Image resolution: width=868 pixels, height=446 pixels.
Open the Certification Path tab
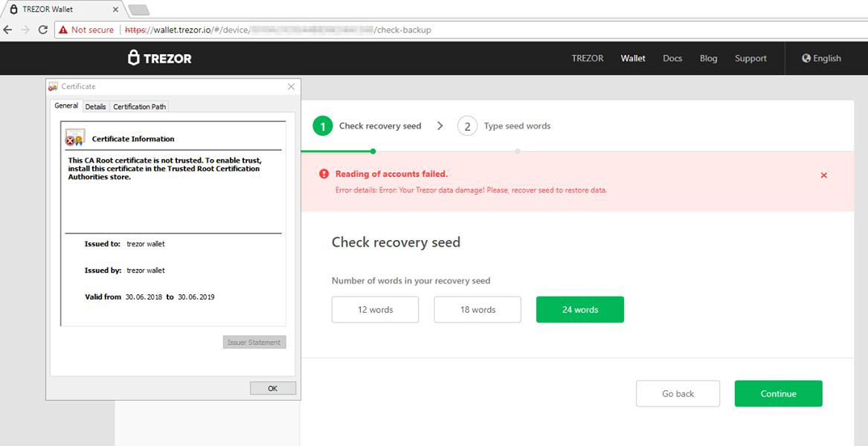139,107
